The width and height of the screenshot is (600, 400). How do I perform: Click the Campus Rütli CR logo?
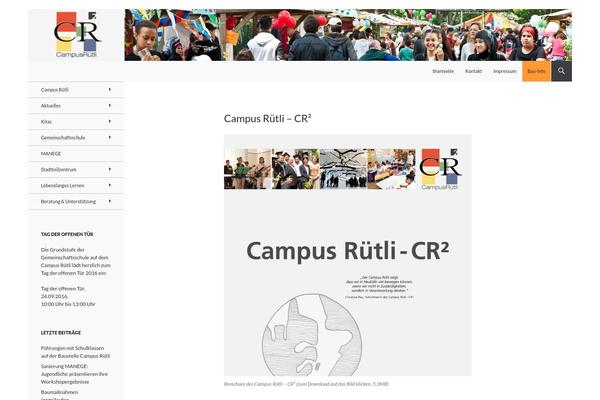pyautogui.click(x=77, y=34)
